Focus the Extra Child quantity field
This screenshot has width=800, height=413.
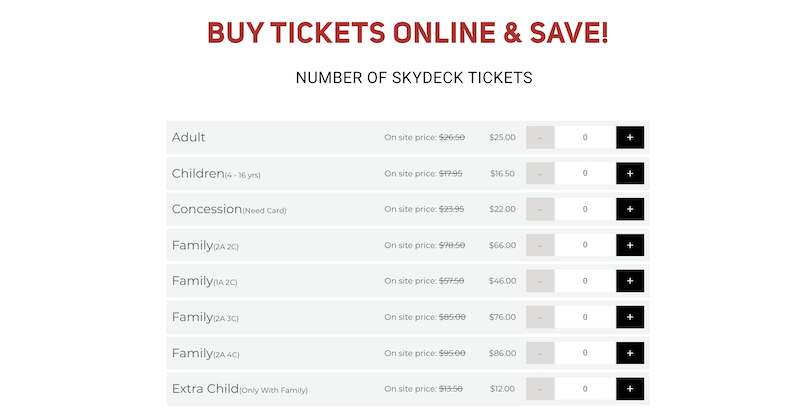[x=585, y=388]
